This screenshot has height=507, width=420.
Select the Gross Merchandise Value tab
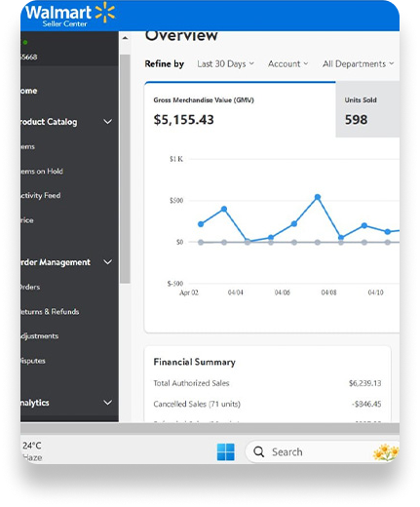pyautogui.click(x=240, y=109)
